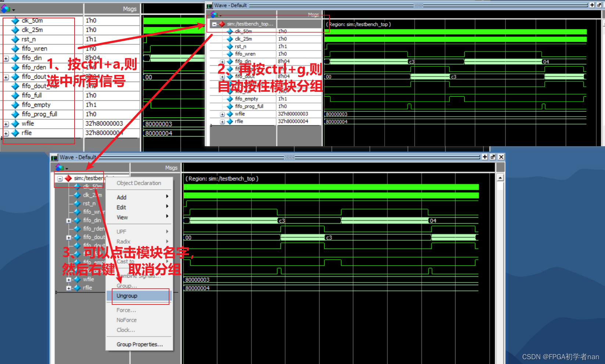Click 32'h80000004 value for rfile in top-right window
This screenshot has height=364, width=605.
pos(293,122)
